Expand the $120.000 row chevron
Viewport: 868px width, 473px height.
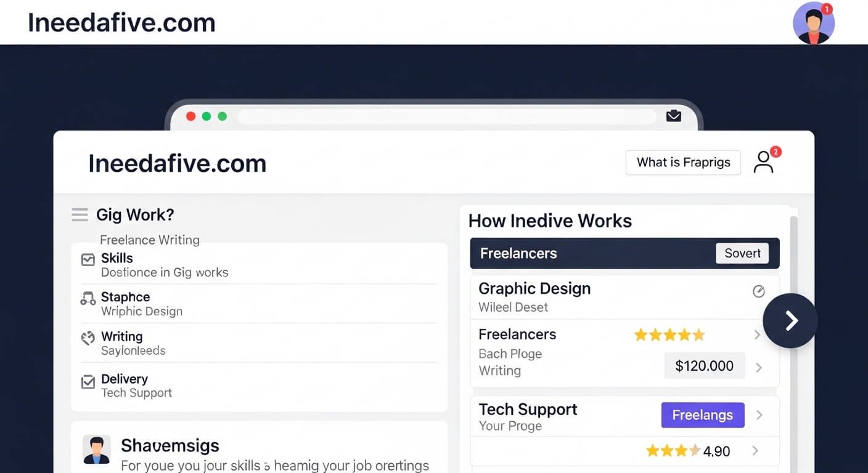click(759, 367)
